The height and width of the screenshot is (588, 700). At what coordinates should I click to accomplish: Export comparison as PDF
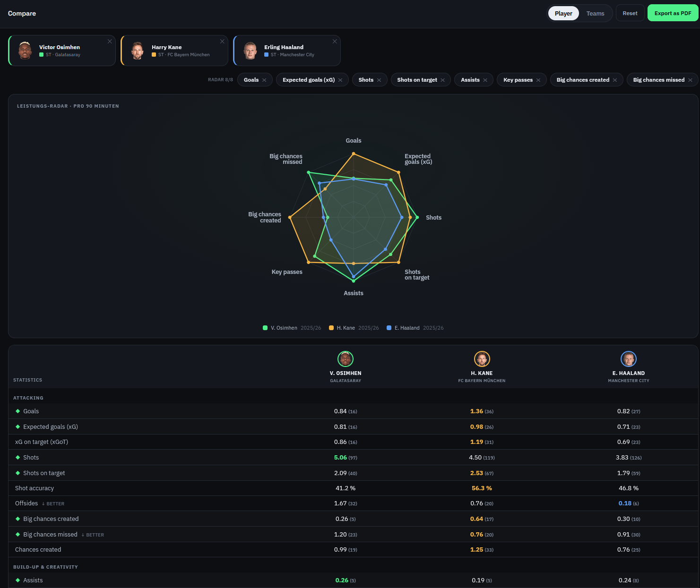673,13
